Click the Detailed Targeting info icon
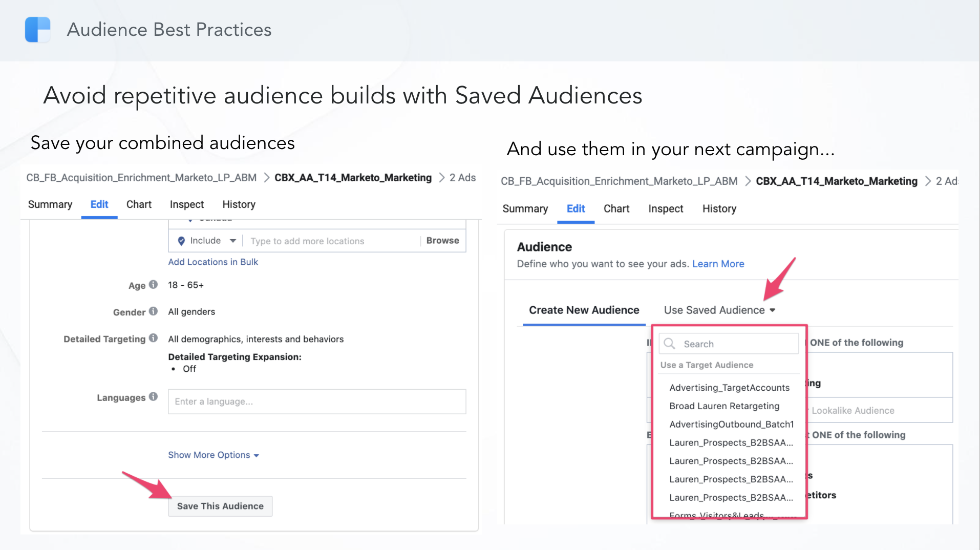 [153, 339]
